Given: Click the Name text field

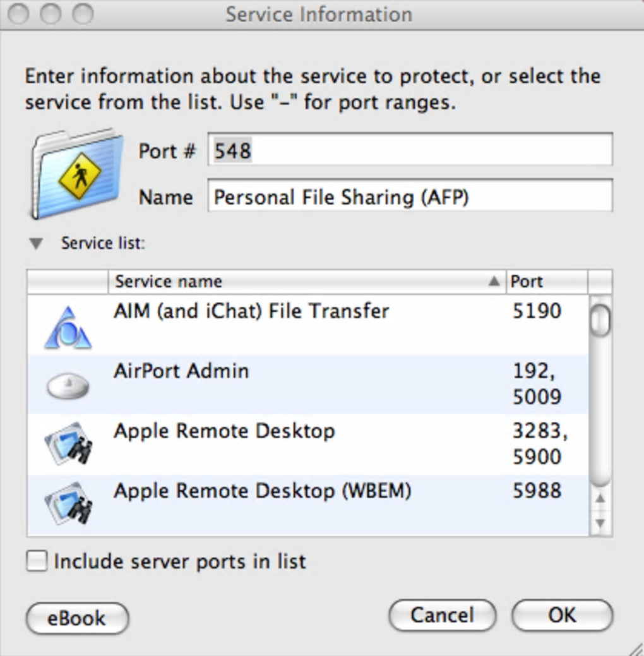Looking at the screenshot, I should pos(410,197).
